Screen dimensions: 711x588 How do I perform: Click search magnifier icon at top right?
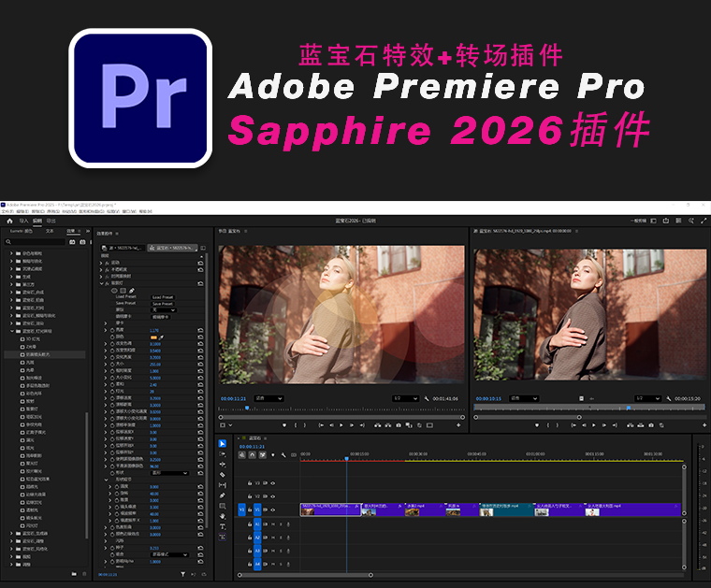[x=691, y=221]
